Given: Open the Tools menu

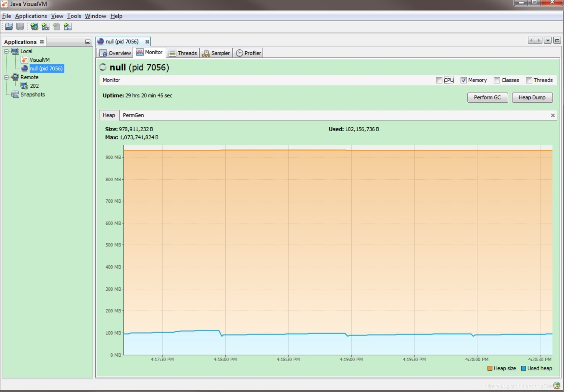Looking at the screenshot, I should tap(74, 16).
